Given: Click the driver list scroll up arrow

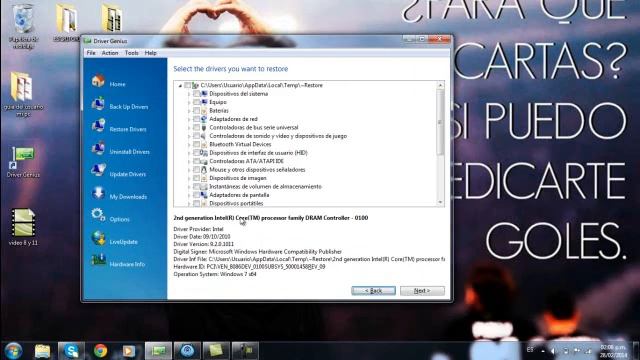Looking at the screenshot, I should (440, 85).
